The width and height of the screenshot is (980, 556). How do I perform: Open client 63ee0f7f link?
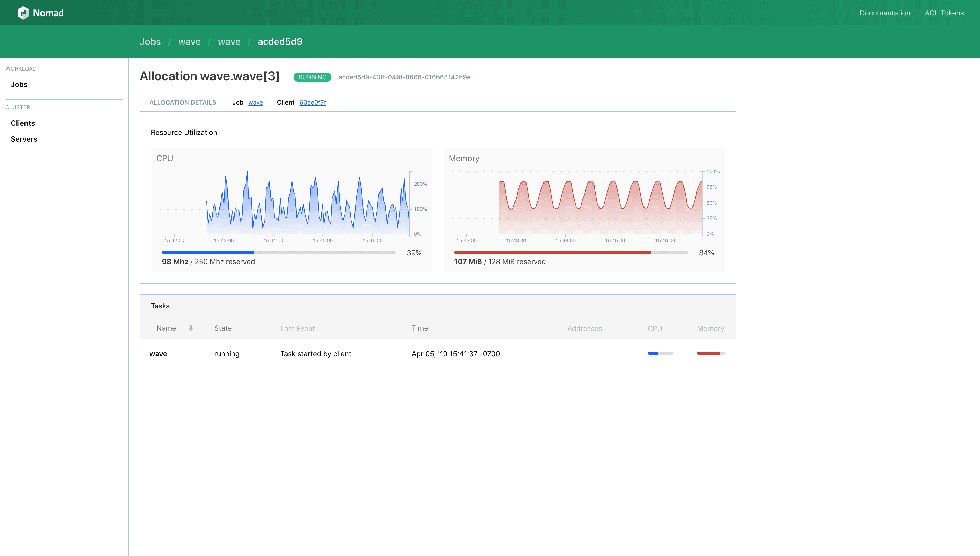click(312, 102)
